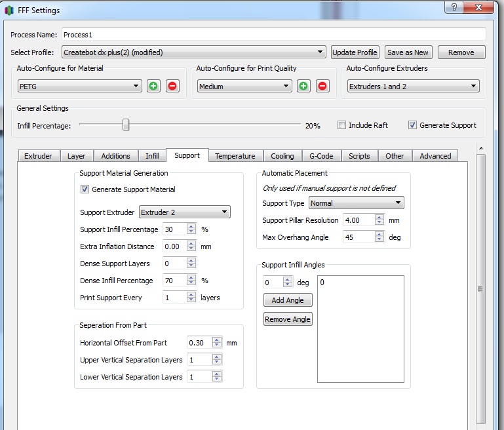Click the Horizontal Offset From Part field
Viewport: 504px width, 430px height.
(x=200, y=343)
